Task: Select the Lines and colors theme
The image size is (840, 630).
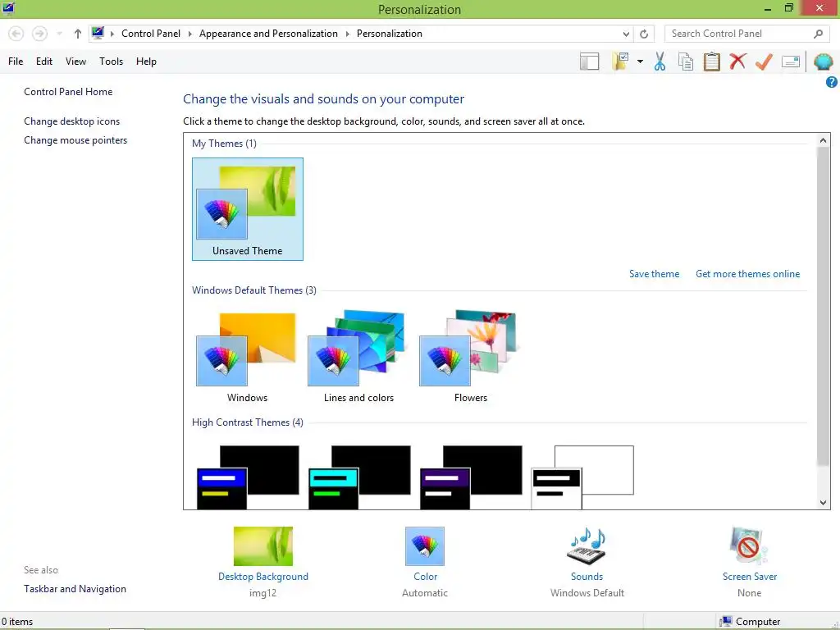Action: point(358,356)
